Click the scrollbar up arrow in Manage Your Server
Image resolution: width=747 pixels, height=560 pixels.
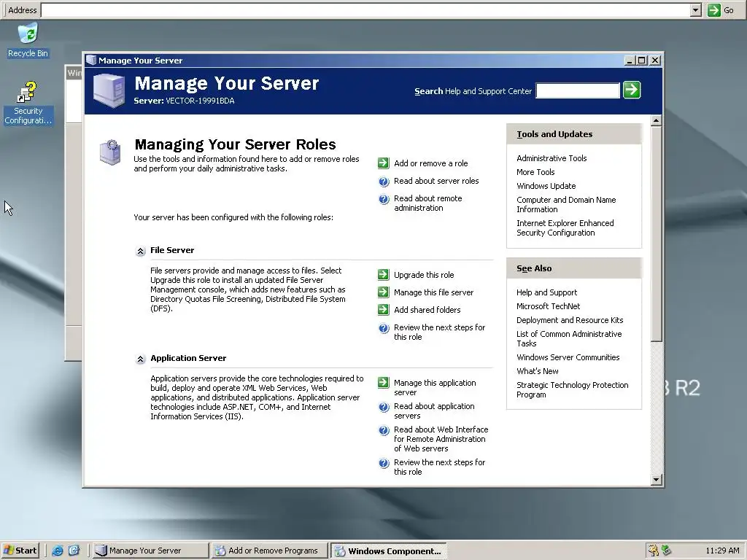click(x=656, y=120)
